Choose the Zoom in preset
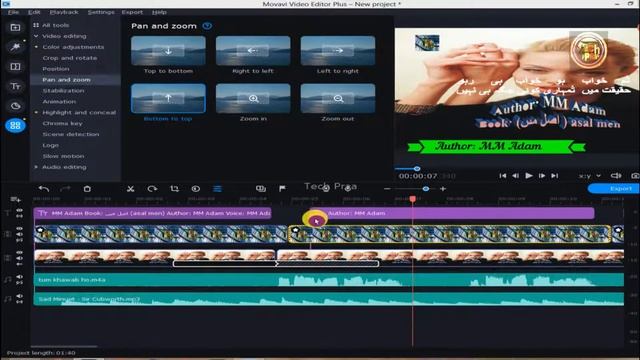640x360 pixels. tap(253, 98)
